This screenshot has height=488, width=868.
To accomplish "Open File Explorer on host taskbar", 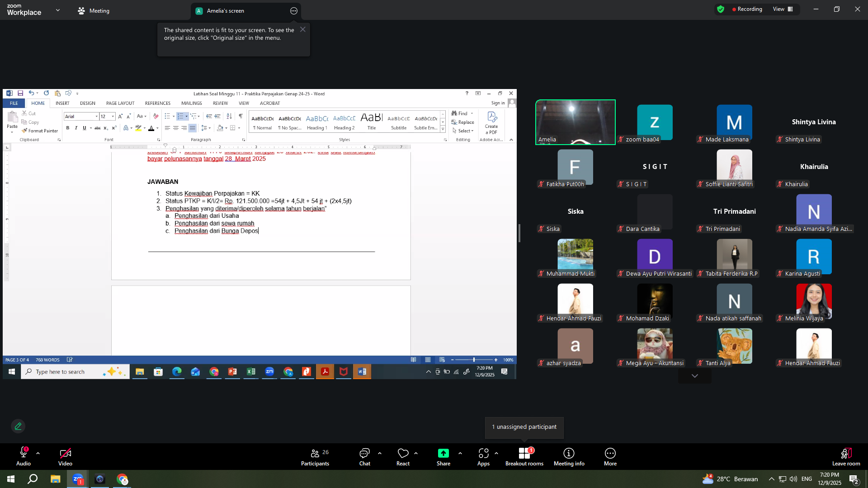I will point(55,479).
